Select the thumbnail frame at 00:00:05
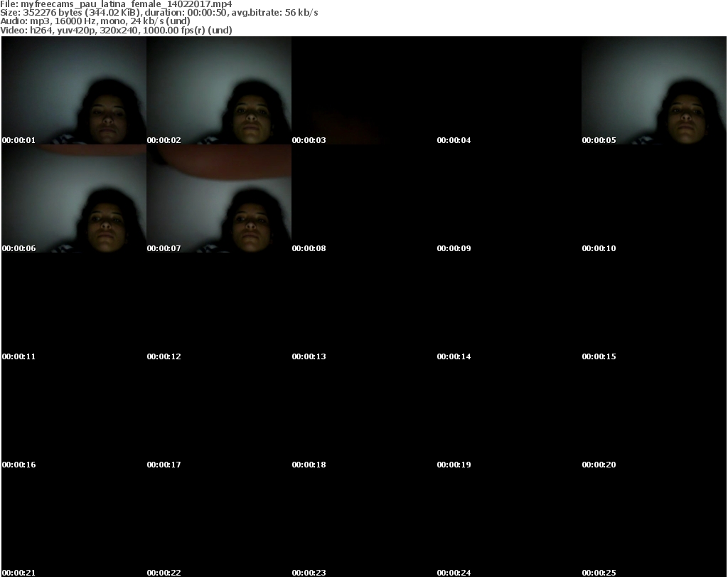 [654, 90]
